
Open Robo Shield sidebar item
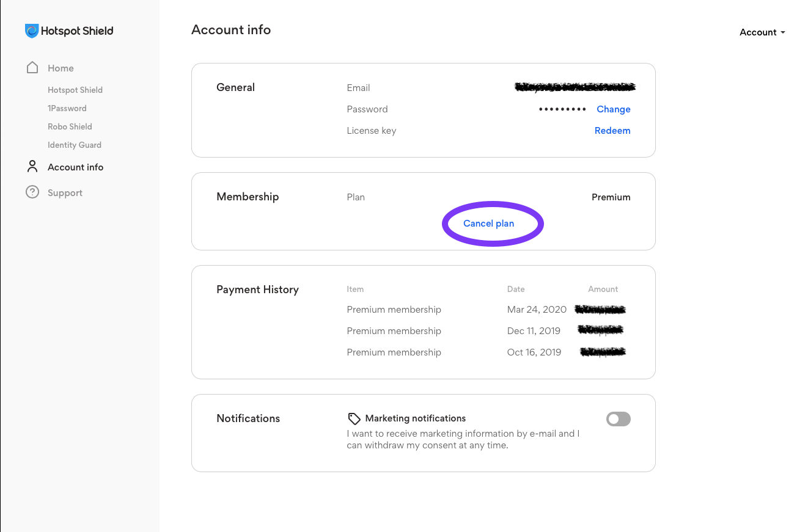click(70, 126)
